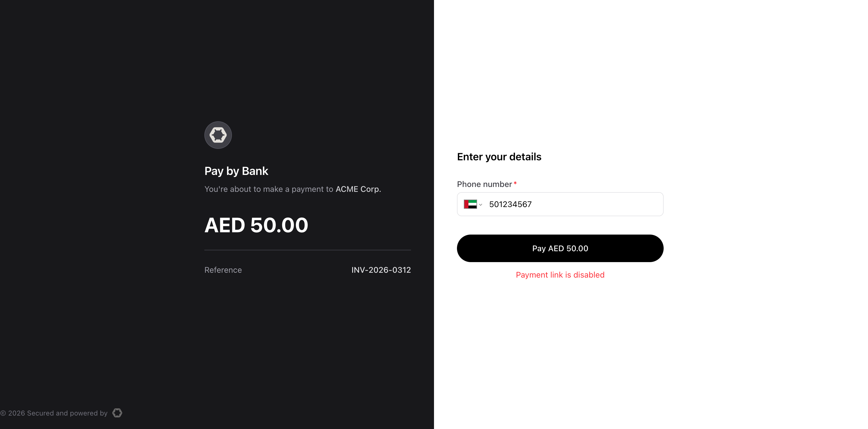
Task: Click the copyright symbol in the footer
Action: pyautogui.click(x=3, y=413)
